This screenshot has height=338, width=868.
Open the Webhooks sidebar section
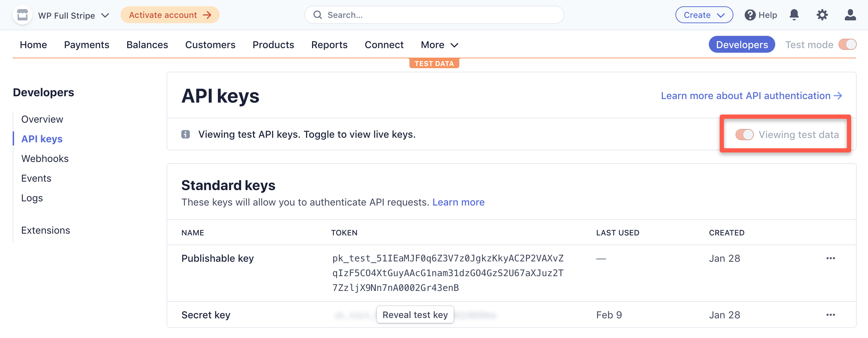[45, 158]
